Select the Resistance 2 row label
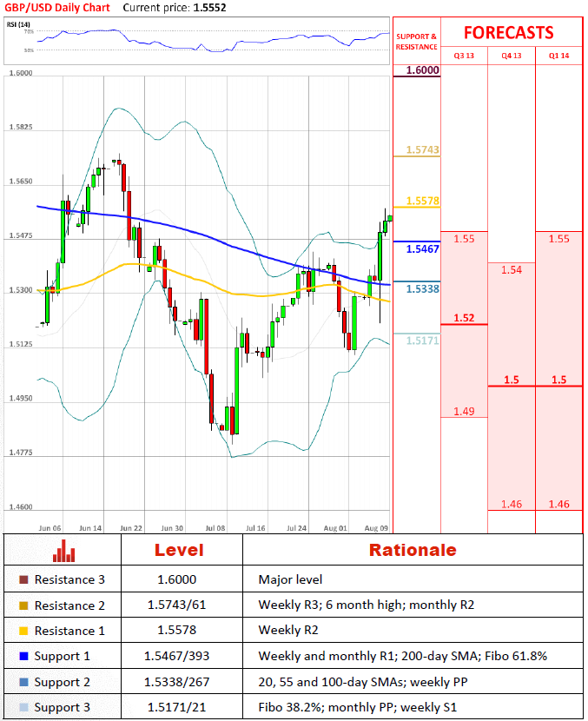The height and width of the screenshot is (721, 588). pyautogui.click(x=69, y=605)
